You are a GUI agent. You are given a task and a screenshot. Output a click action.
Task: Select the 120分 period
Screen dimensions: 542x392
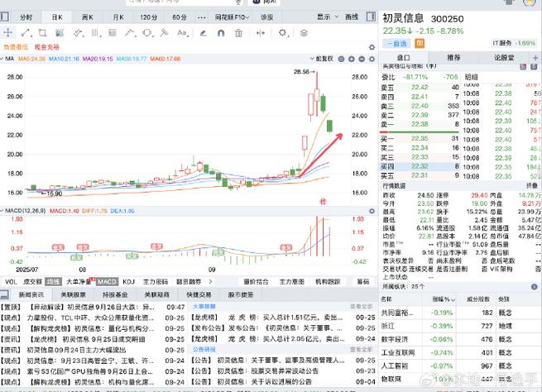pyautogui.click(x=149, y=17)
